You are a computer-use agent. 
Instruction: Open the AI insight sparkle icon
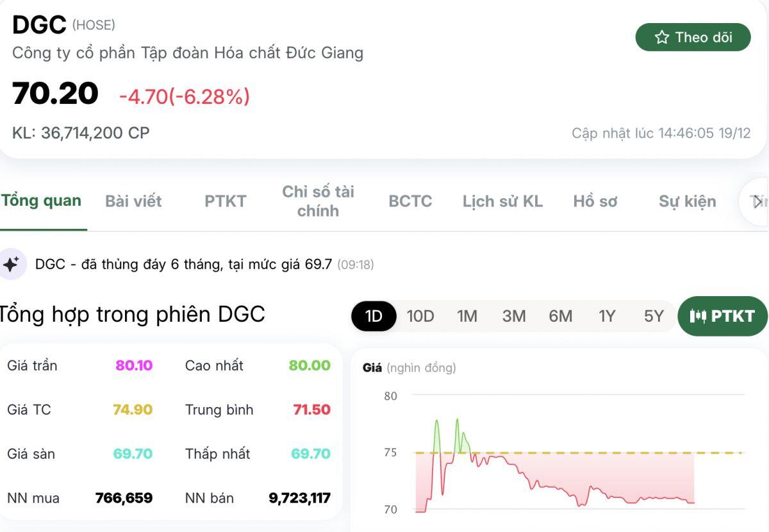[12, 263]
